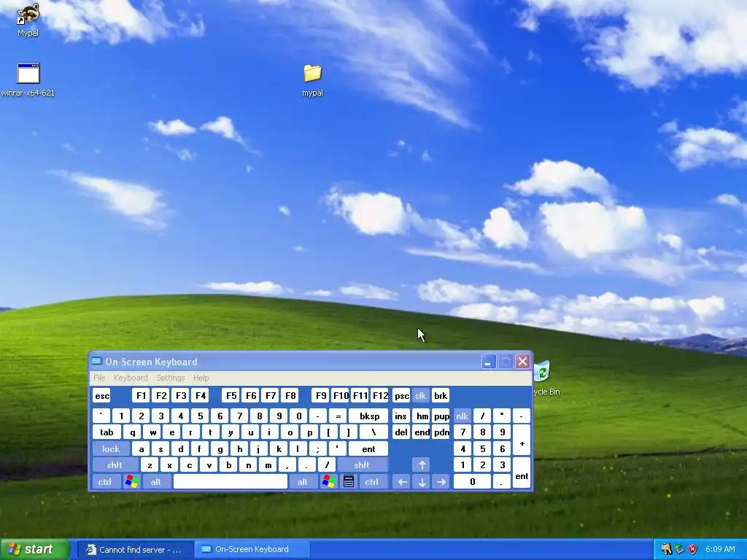
Task: Click On-Screen Keyboard title bar icon
Action: tap(96, 362)
